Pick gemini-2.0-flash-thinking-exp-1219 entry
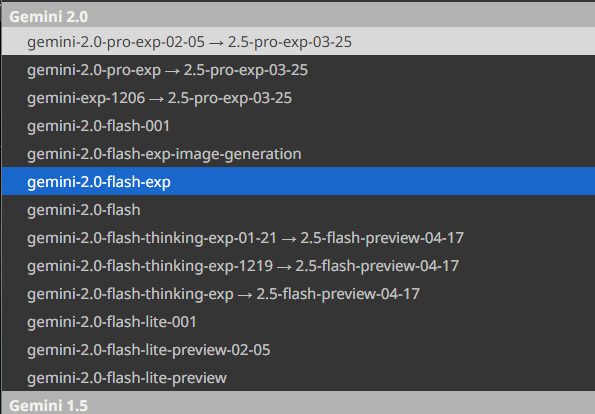This screenshot has width=595, height=414. pos(298,266)
